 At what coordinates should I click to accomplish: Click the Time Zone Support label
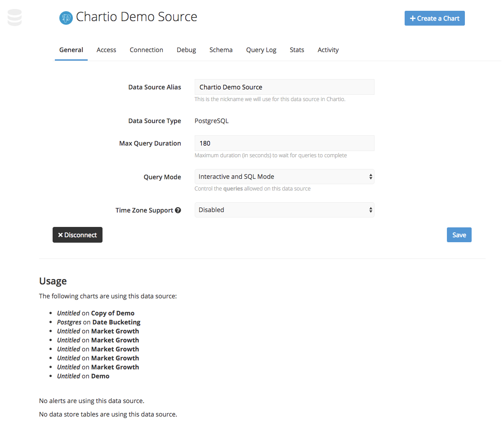click(x=144, y=210)
